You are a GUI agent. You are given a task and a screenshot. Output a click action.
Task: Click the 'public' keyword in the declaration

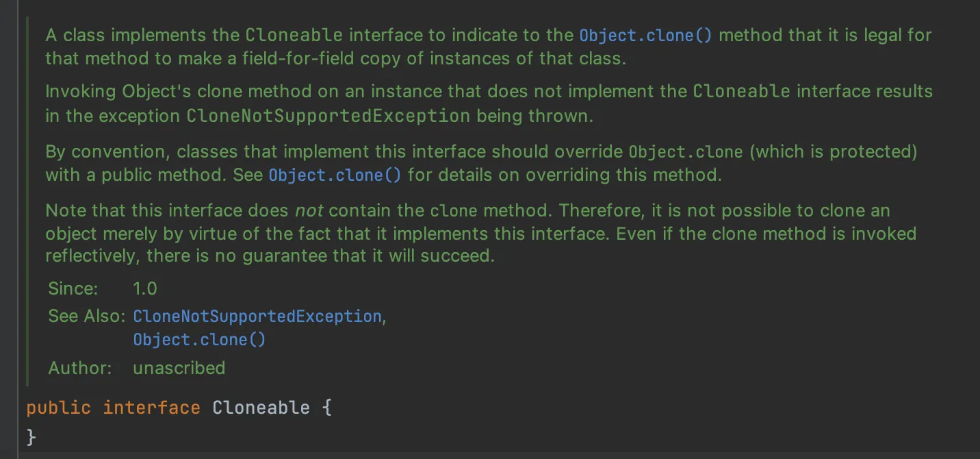click(x=58, y=408)
